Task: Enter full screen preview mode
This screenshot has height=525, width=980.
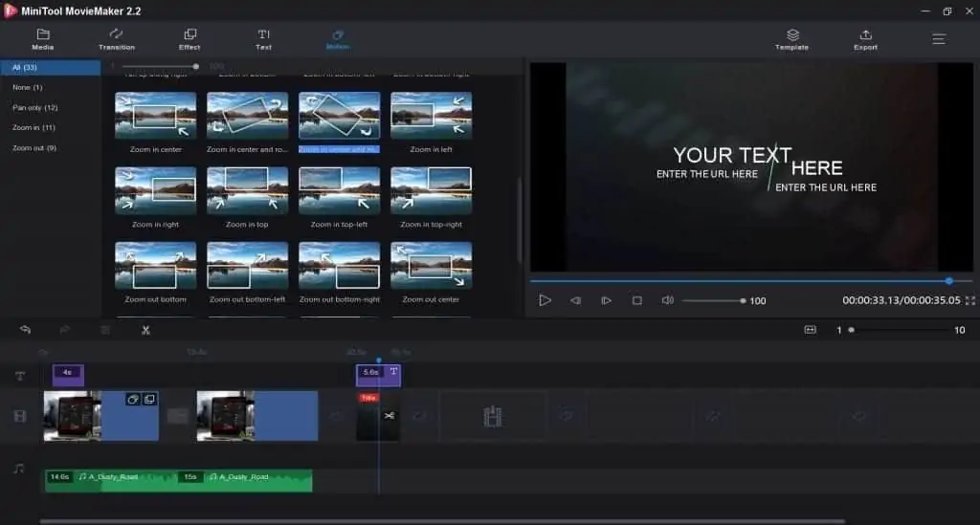Action: click(x=970, y=300)
